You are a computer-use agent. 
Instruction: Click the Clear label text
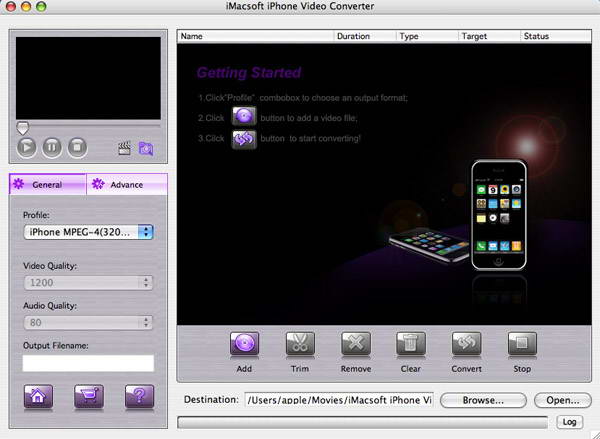411,369
